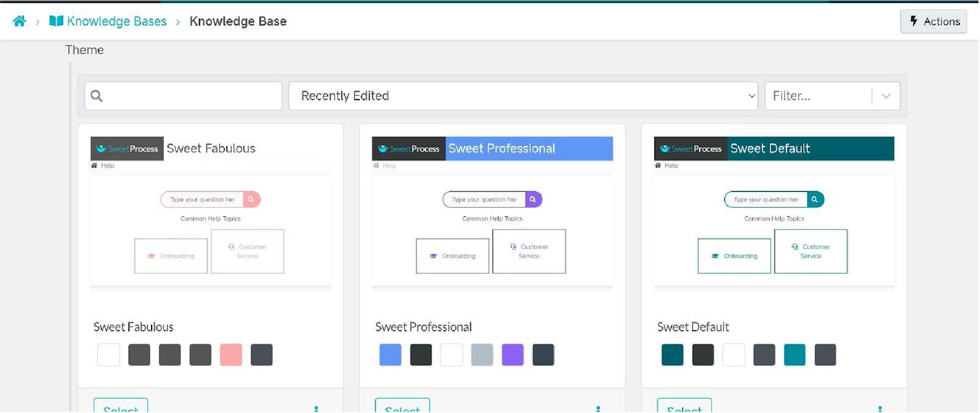Click the magnifier icon in search box

(97, 96)
